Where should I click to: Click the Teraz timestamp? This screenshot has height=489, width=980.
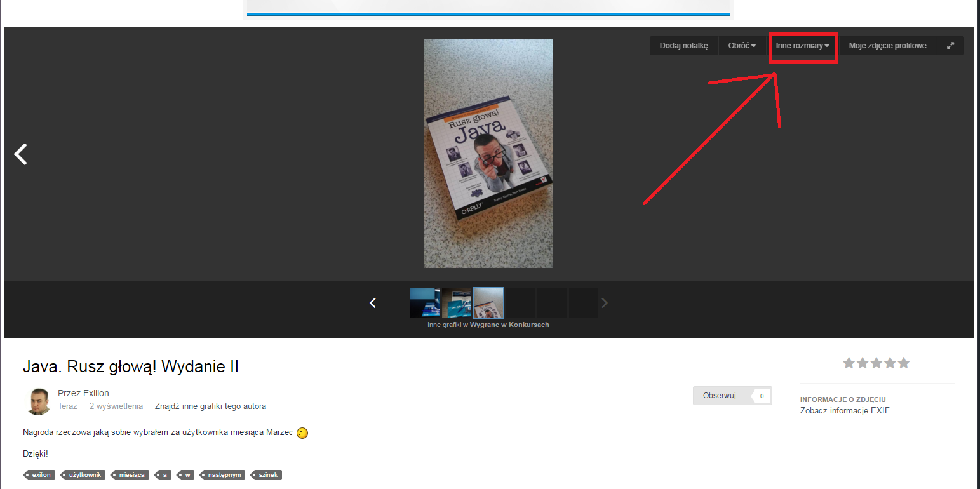coord(67,406)
